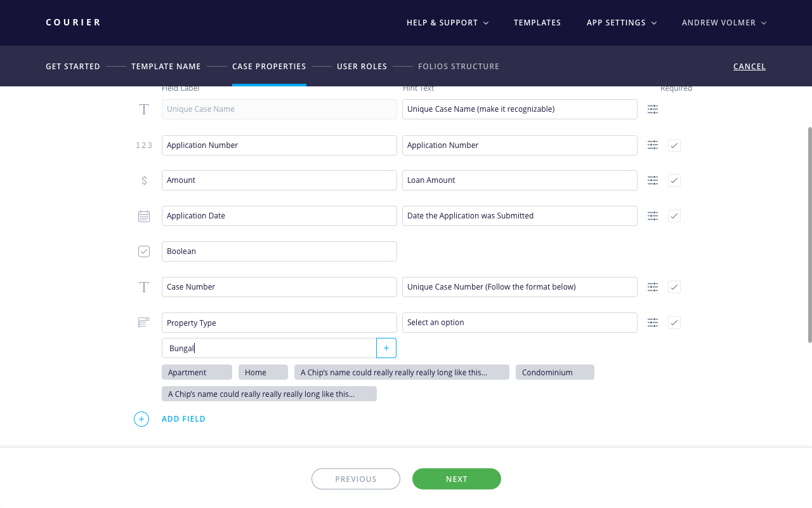Click the calendar type icon beside Application Date
The height and width of the screenshot is (508, 812).
(x=144, y=216)
